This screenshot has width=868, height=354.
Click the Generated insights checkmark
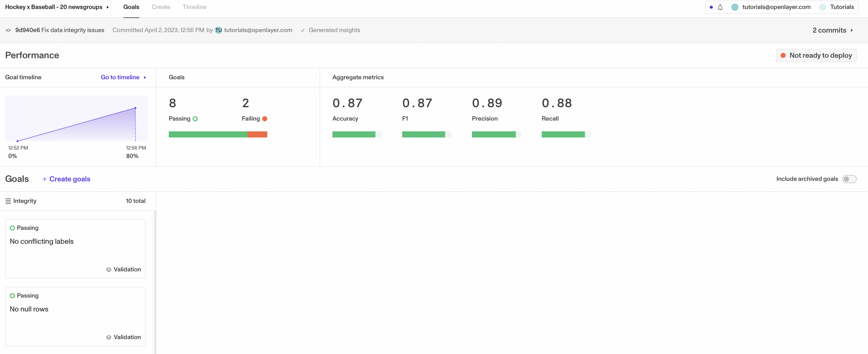(303, 30)
